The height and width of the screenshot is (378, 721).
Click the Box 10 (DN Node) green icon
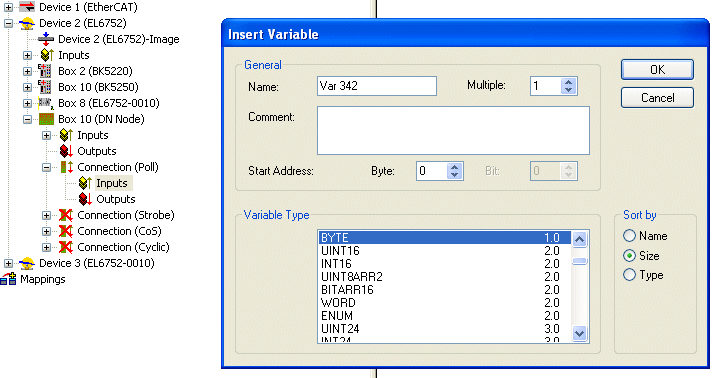pos(46,119)
